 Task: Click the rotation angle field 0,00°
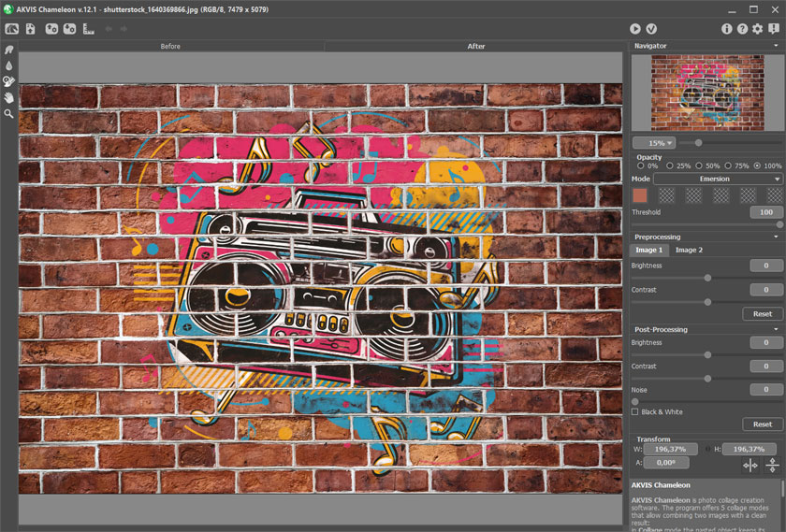[x=666, y=463]
